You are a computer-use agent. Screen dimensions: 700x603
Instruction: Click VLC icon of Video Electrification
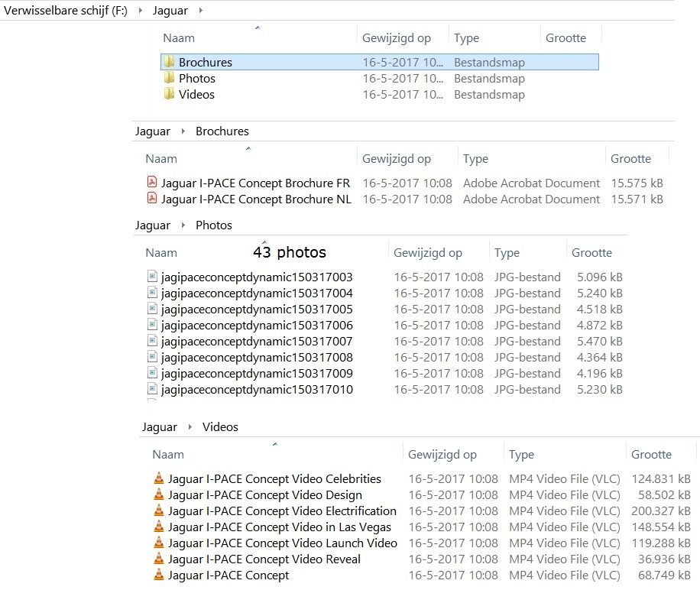click(x=158, y=511)
